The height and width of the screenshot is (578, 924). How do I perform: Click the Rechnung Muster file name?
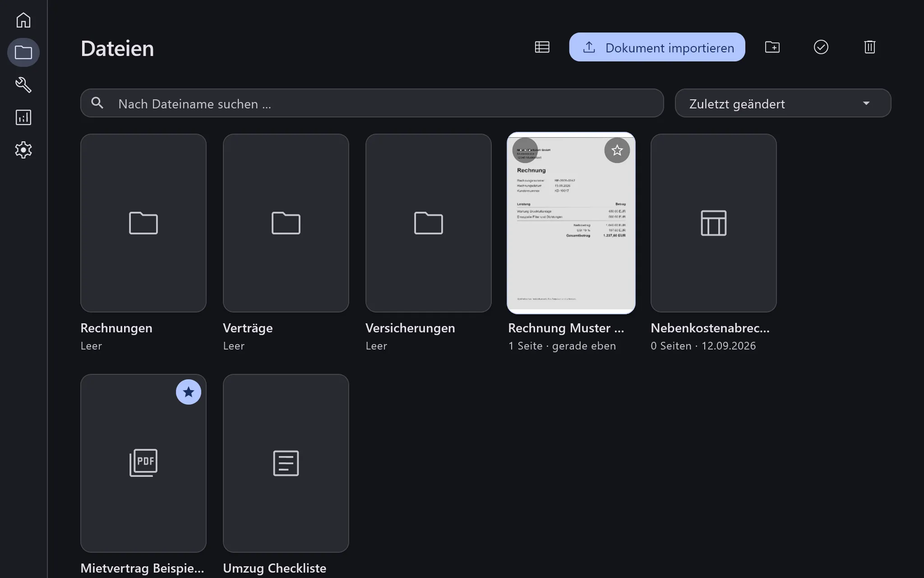pyautogui.click(x=566, y=328)
